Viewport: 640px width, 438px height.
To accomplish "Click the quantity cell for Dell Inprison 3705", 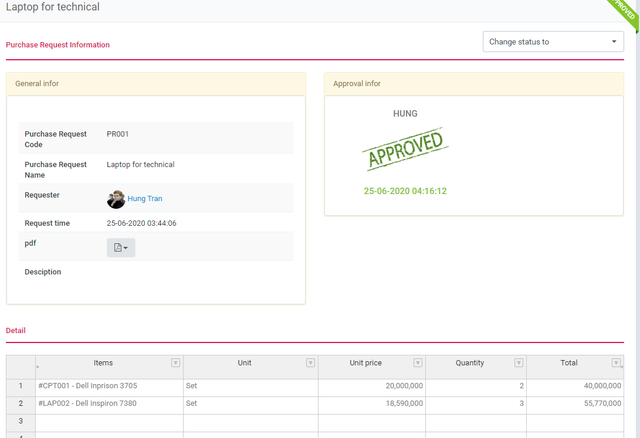I will pyautogui.click(x=476, y=386).
